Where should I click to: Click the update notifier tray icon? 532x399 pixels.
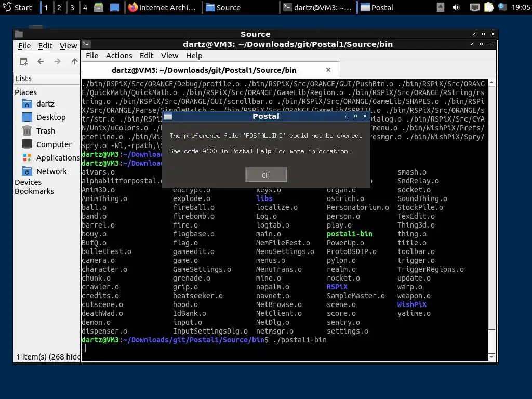[x=502, y=7]
